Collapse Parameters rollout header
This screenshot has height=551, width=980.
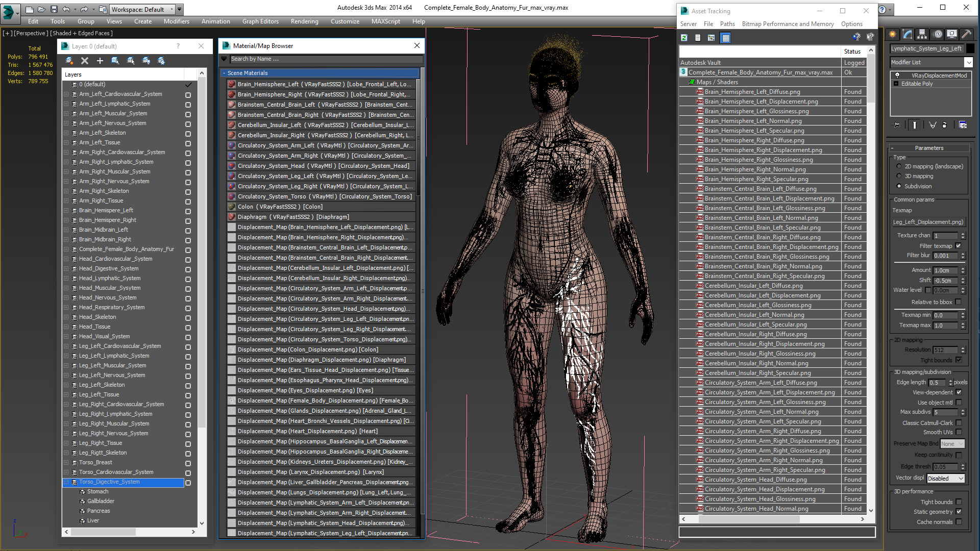(929, 148)
